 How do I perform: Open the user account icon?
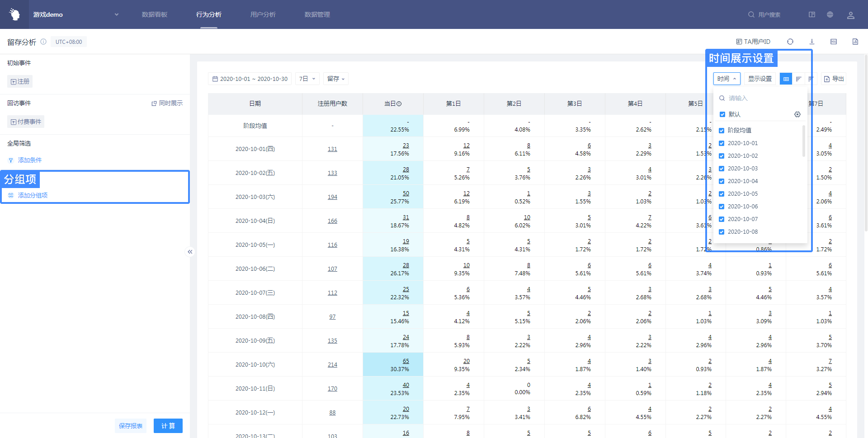point(850,15)
